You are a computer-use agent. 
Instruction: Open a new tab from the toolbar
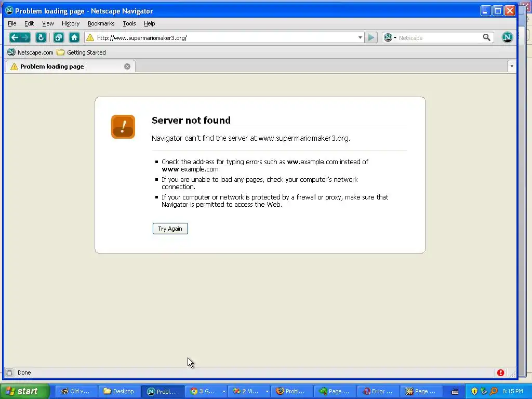click(59, 37)
